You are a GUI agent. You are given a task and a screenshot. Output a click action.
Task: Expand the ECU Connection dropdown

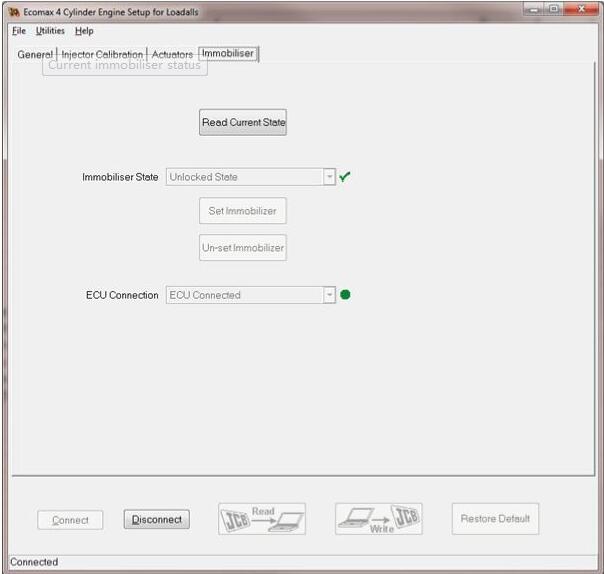(328, 295)
